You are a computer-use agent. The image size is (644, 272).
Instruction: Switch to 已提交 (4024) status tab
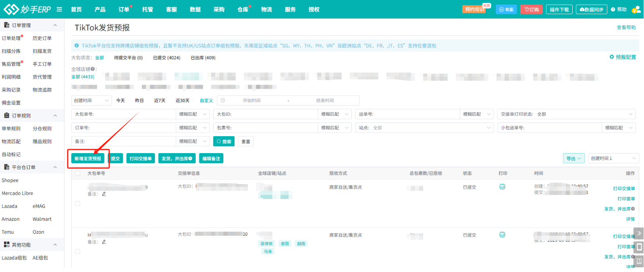(x=166, y=58)
